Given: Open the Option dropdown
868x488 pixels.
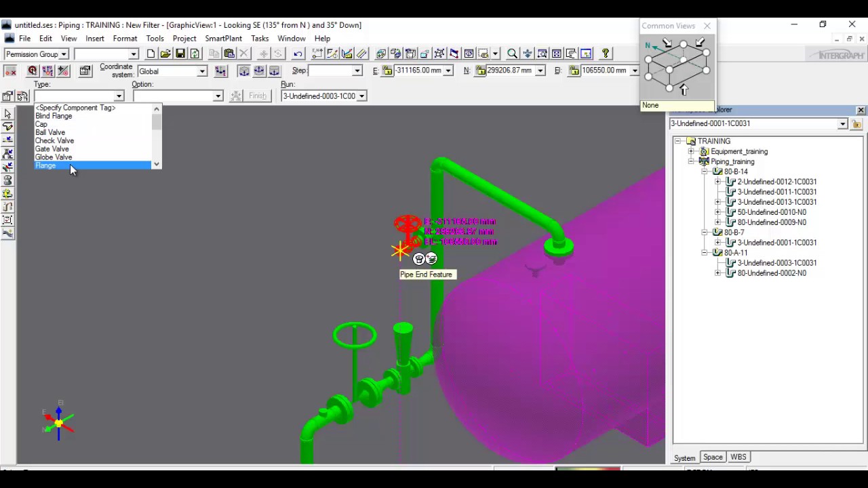Looking at the screenshot, I should click(x=218, y=96).
